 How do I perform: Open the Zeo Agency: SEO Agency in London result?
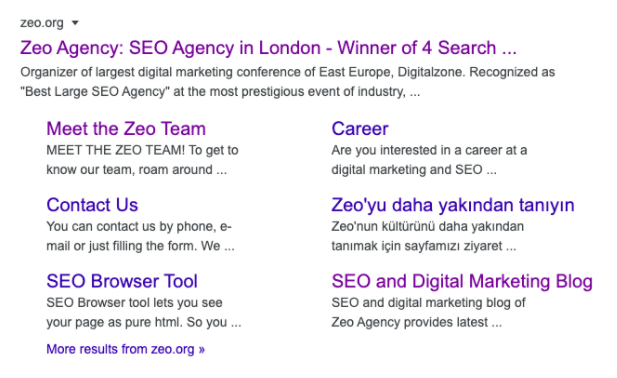click(268, 48)
